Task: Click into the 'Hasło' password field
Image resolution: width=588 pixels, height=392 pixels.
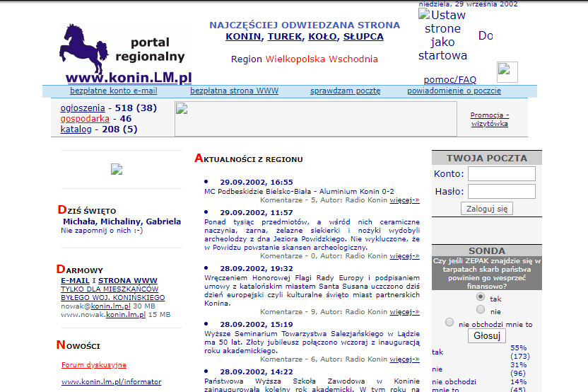Action: click(501, 191)
